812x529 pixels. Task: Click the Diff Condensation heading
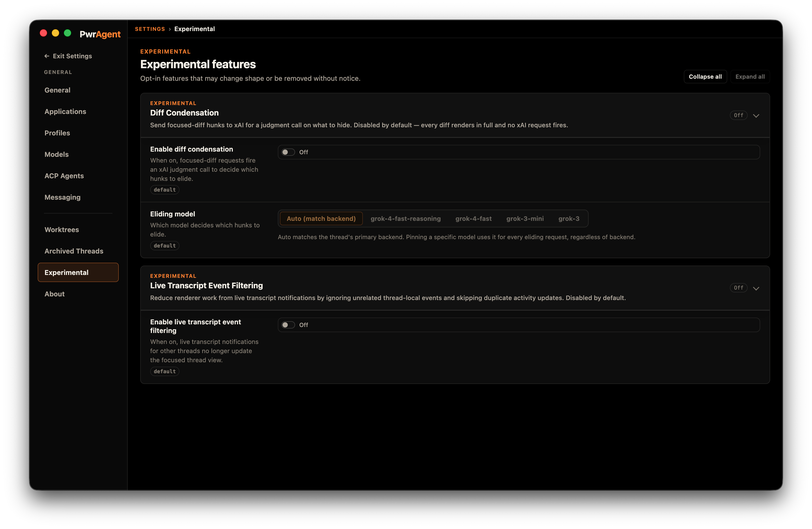coord(184,113)
